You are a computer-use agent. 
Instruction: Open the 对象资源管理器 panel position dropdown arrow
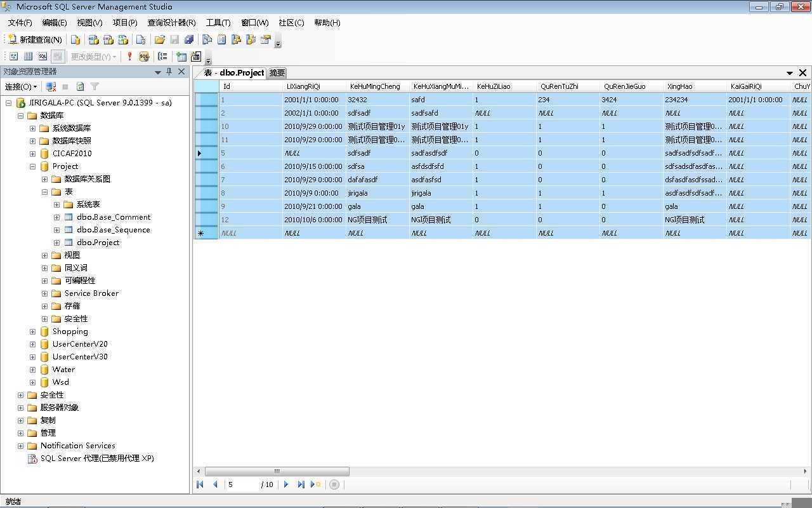tap(158, 72)
